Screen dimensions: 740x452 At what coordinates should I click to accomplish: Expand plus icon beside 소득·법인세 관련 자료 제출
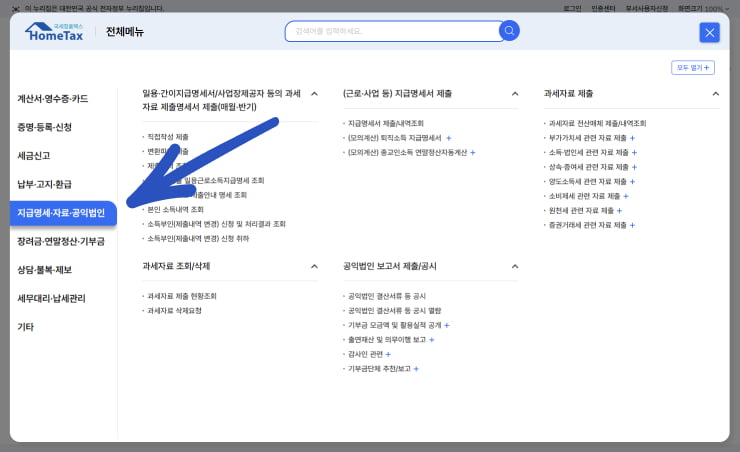(634, 153)
